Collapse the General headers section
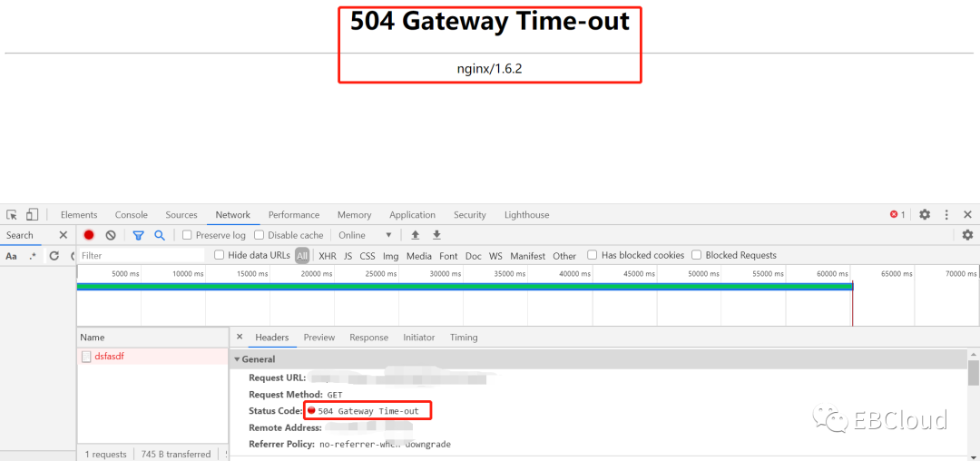Image resolution: width=980 pixels, height=461 pixels. 238,359
